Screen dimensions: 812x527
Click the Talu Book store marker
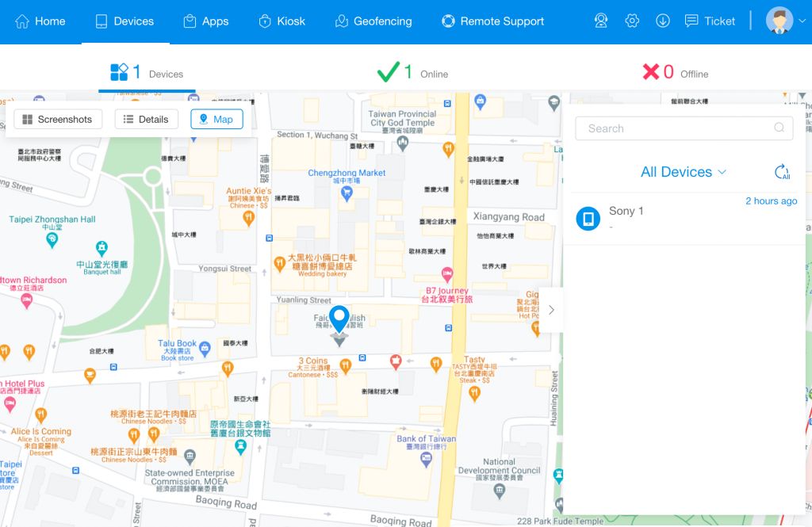coord(205,349)
